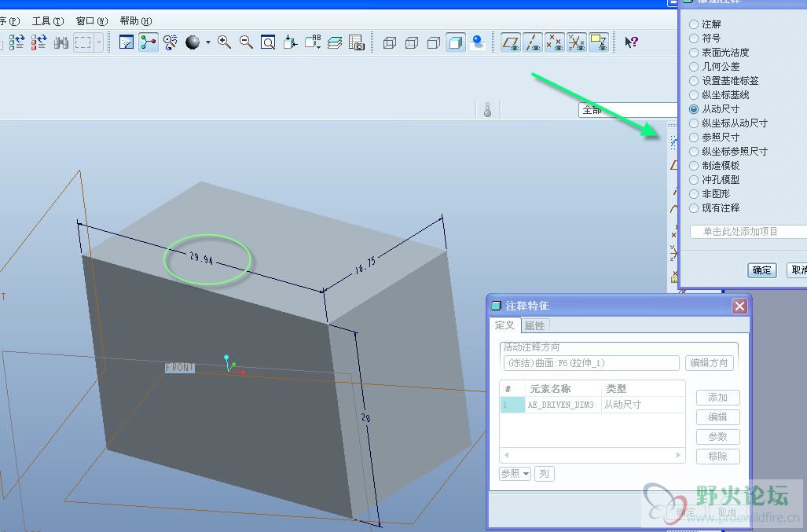Toggle the spin center icon

click(x=149, y=42)
